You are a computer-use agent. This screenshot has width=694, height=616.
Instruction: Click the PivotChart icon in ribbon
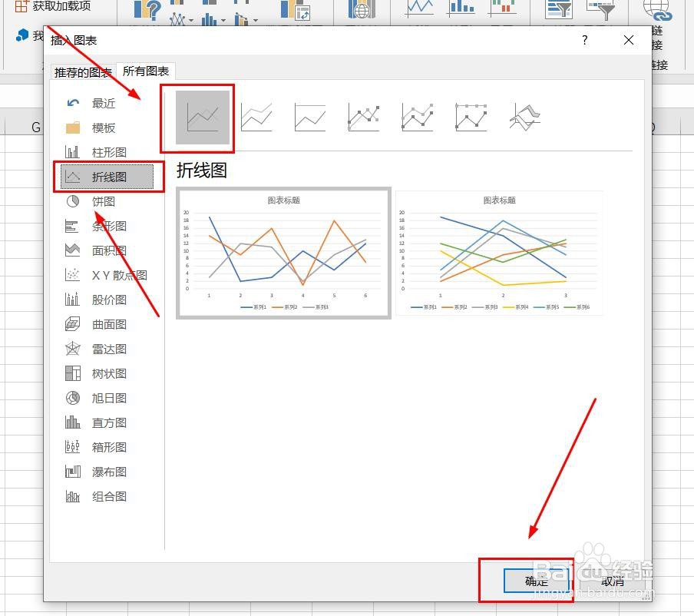tap(296, 10)
